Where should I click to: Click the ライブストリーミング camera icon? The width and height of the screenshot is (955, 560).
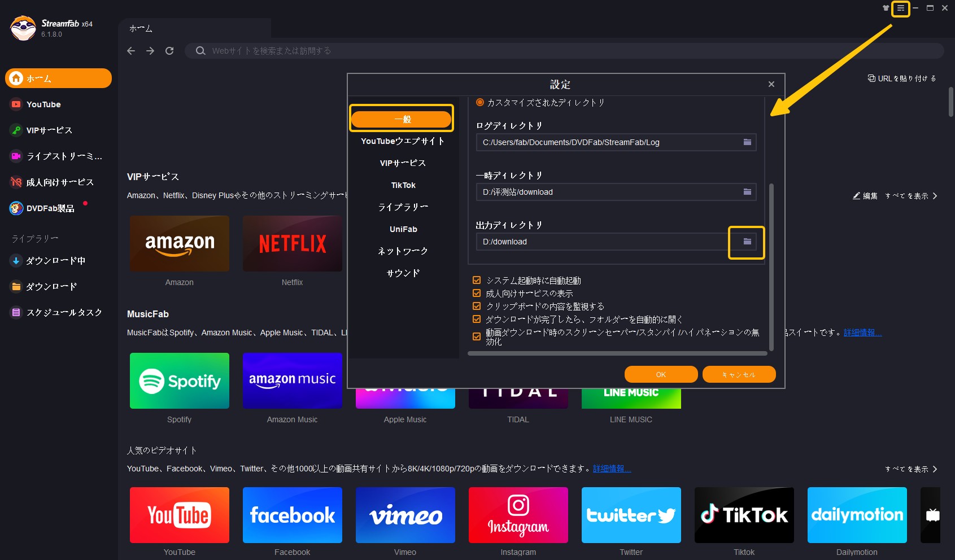coord(16,156)
